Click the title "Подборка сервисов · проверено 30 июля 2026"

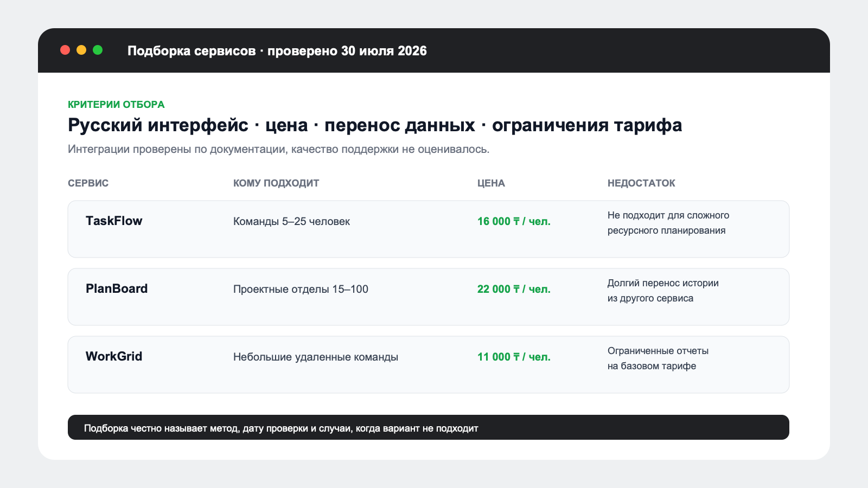click(x=277, y=50)
